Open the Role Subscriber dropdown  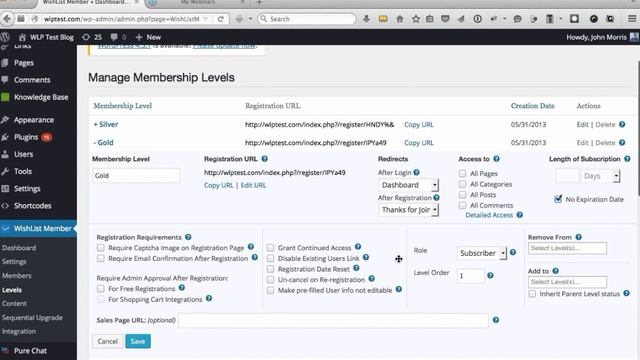pyautogui.click(x=482, y=253)
